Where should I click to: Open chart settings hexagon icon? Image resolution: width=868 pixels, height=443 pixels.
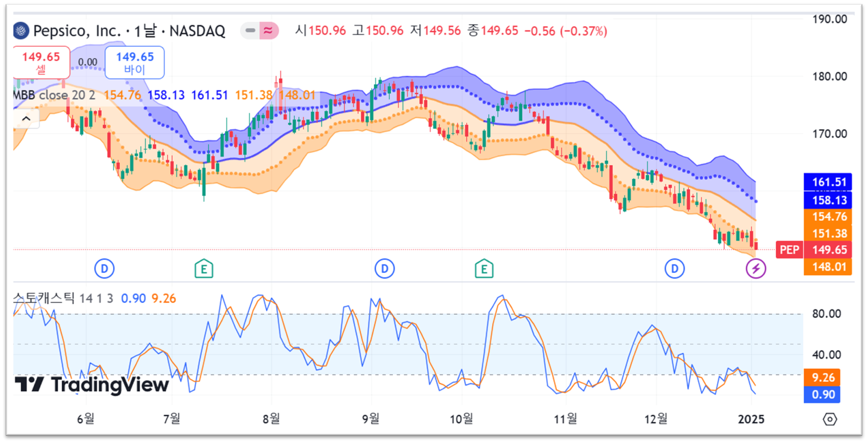click(830, 419)
